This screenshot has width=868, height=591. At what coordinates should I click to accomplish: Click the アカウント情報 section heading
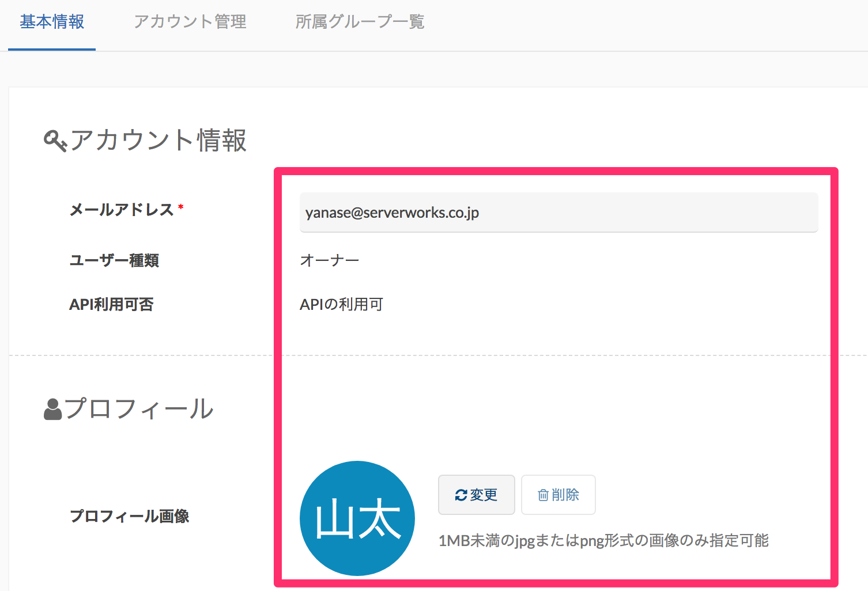(x=158, y=141)
